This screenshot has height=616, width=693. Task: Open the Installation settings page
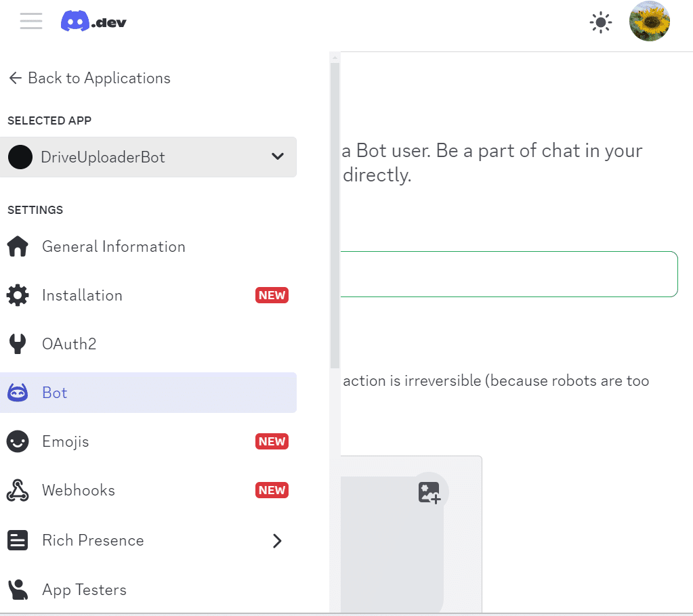point(148,295)
